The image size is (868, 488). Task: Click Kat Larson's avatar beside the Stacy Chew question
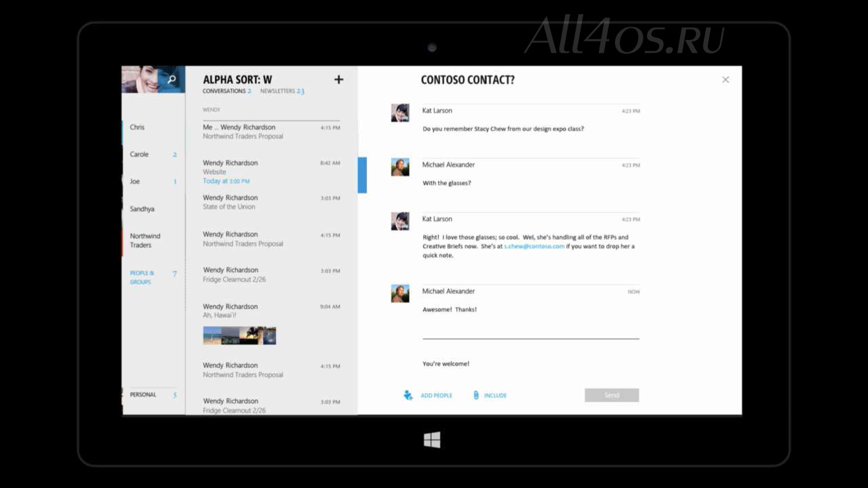pos(400,113)
